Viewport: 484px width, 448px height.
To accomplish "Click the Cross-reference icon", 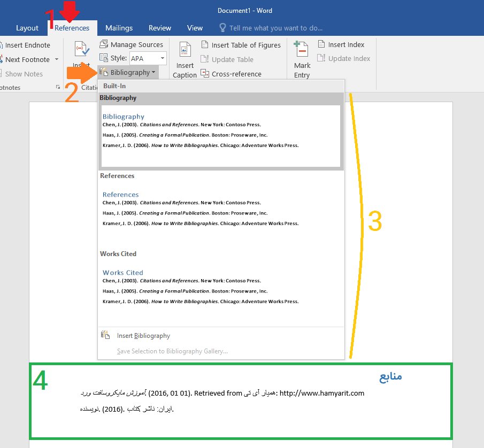I will pos(205,73).
